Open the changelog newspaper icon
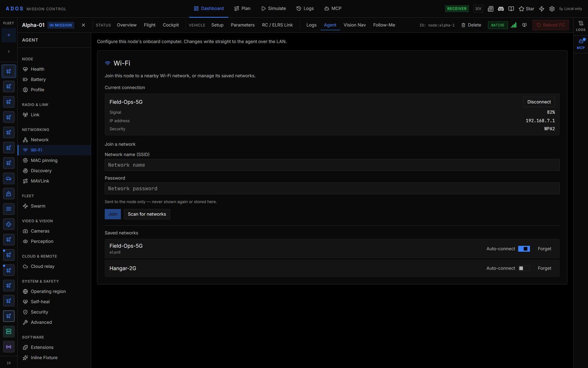This screenshot has height=368, width=588. pyautogui.click(x=490, y=9)
